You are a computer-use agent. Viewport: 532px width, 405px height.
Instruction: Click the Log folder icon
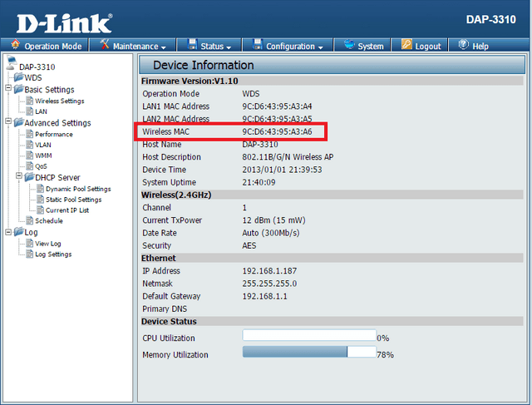pos(19,231)
